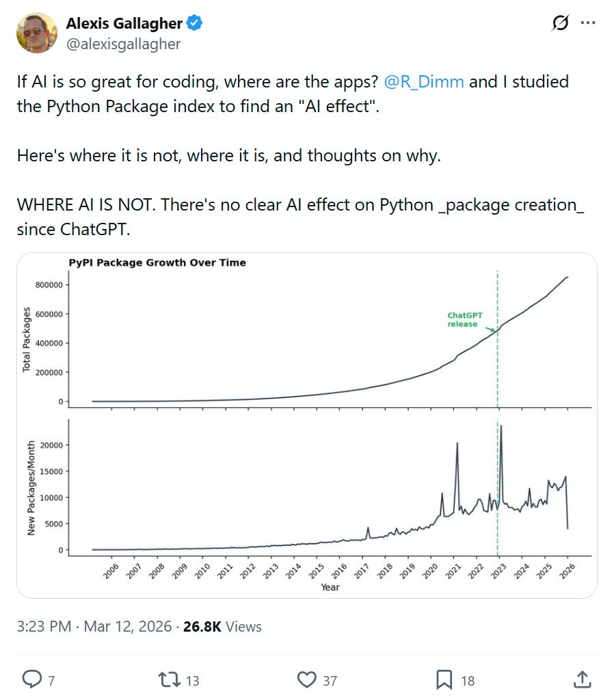Expand the three-dot more options menu

click(588, 23)
